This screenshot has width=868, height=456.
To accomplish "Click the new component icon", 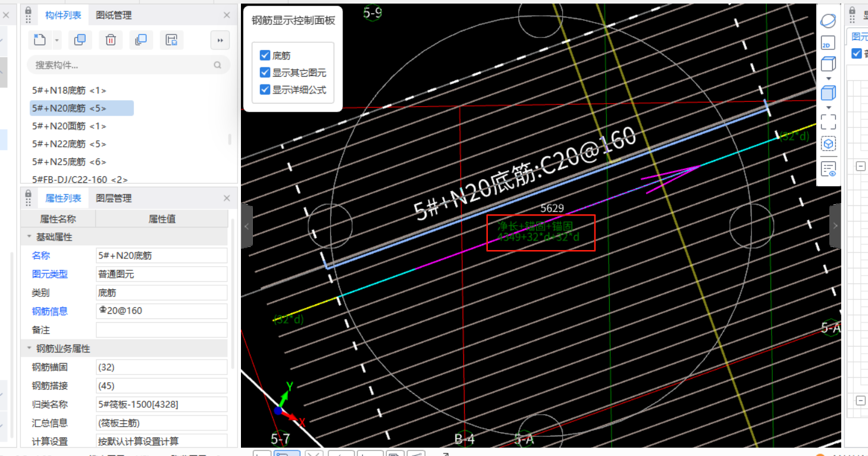I will [x=39, y=40].
